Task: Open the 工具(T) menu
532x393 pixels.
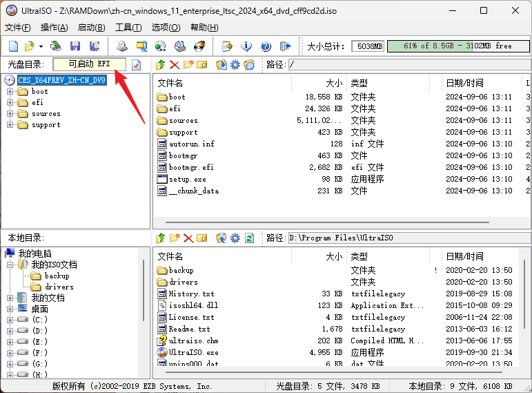Action: (x=128, y=28)
